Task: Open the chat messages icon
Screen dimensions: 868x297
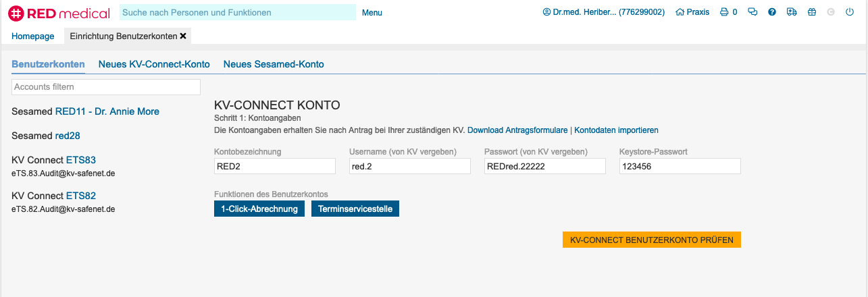Action: [x=752, y=12]
